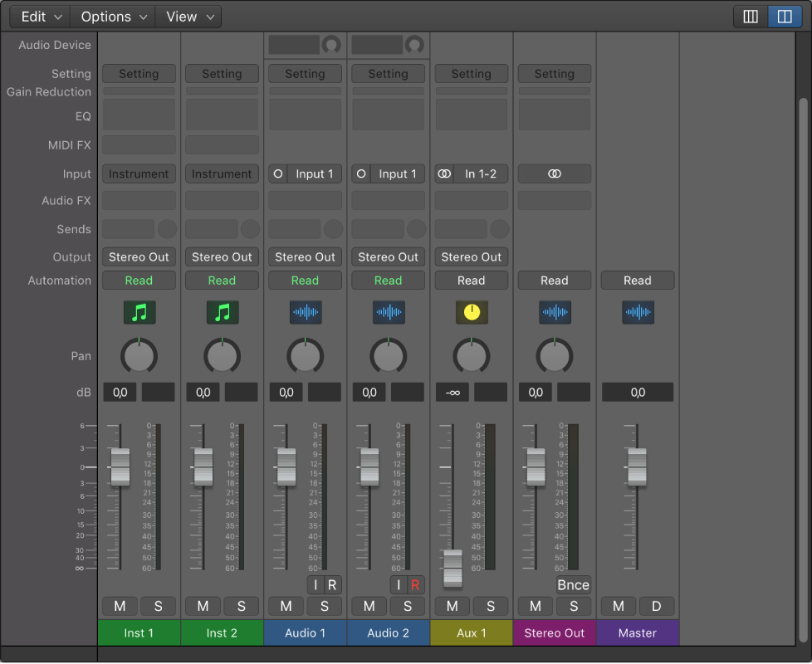
Task: Select the dual mixer view icon top right
Action: [784, 16]
